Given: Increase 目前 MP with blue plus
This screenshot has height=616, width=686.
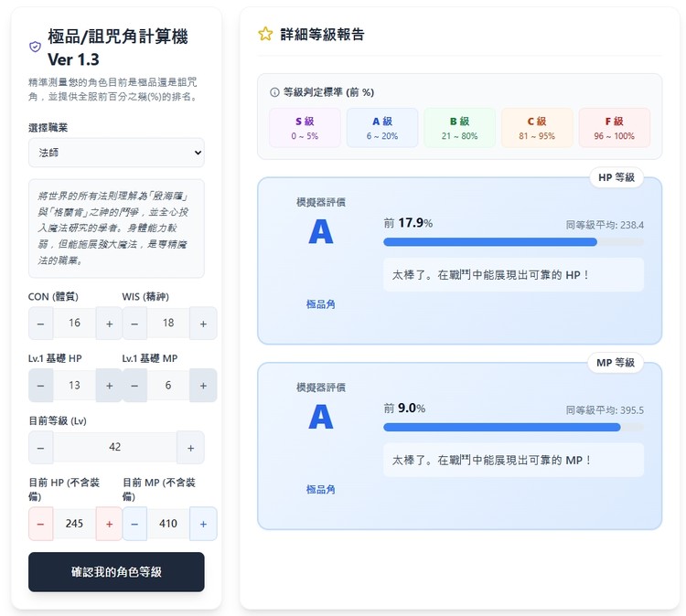Looking at the screenshot, I should [203, 524].
